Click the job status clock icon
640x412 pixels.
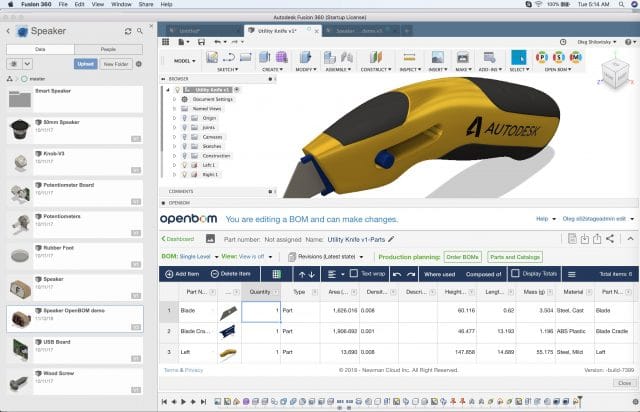(563, 42)
